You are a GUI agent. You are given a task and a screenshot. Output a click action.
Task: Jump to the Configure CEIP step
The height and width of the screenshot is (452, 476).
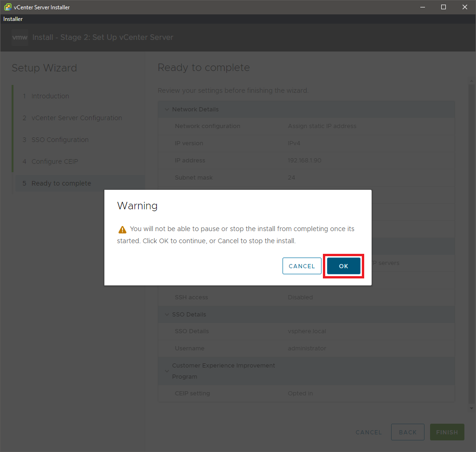55,161
